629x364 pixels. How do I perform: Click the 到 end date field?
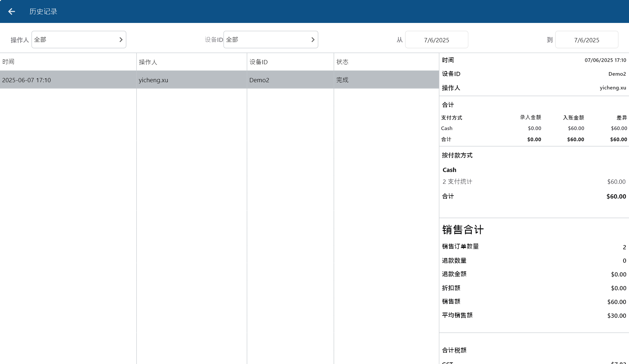tap(586, 40)
